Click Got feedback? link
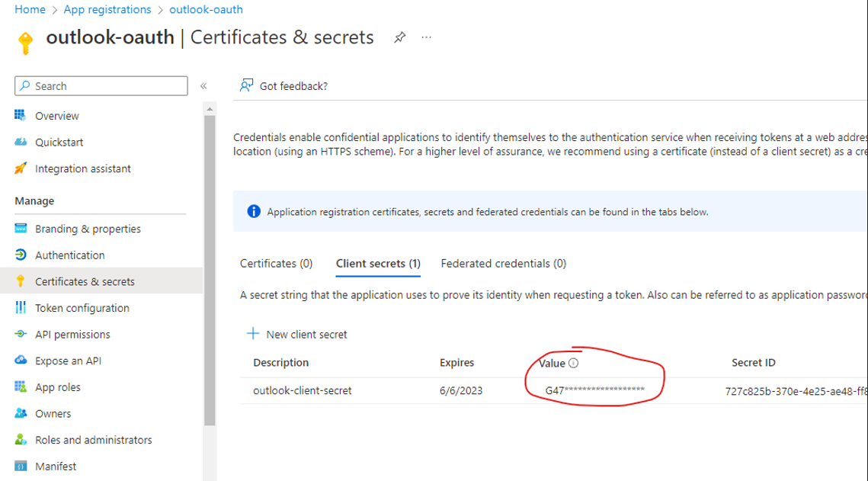The image size is (868, 481). [293, 86]
